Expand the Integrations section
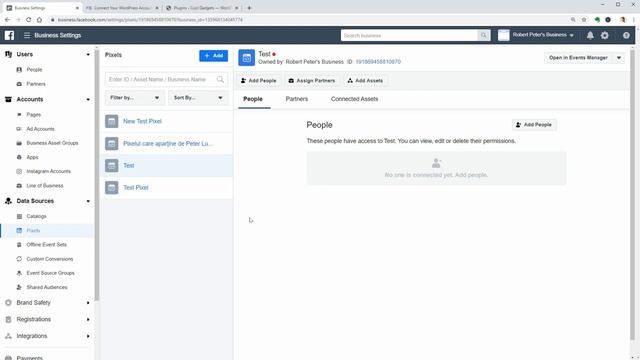This screenshot has width=640, height=360. pos(88,336)
